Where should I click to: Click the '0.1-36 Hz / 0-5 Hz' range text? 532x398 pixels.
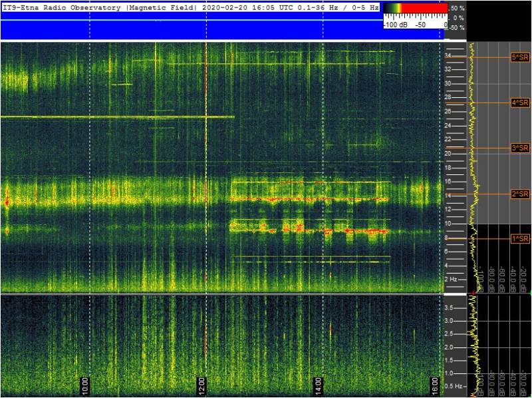pos(338,7)
